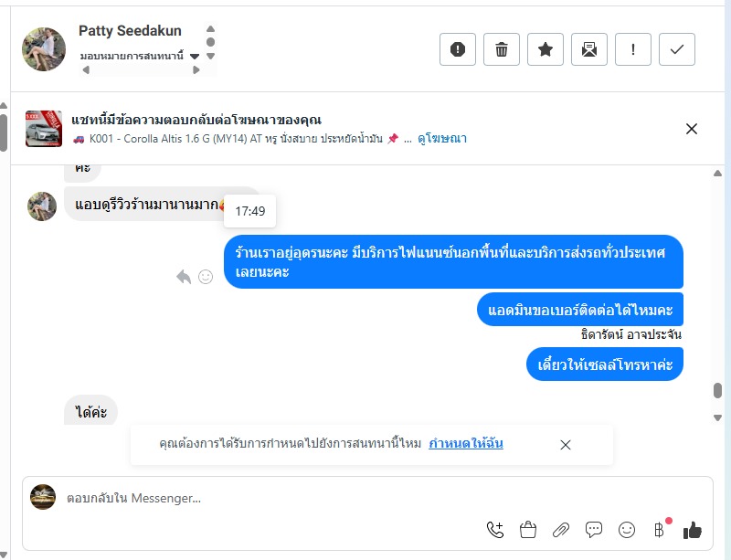The height and width of the screenshot is (560, 731).
Task: Mark conversation done with checkmark
Action: click(677, 49)
